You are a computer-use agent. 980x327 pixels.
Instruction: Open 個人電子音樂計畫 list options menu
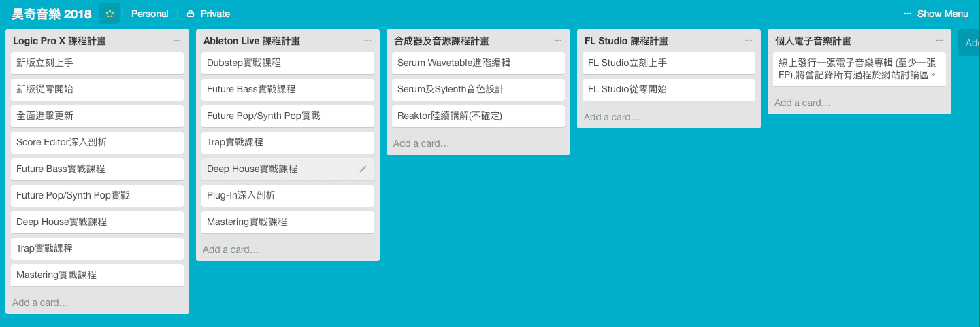tap(939, 41)
